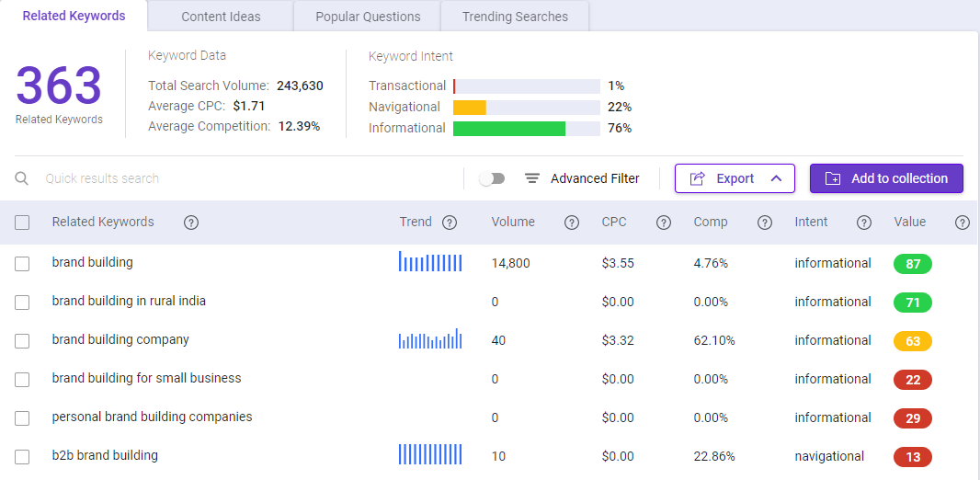Tick checkbox for brand building company
This screenshot has height=480, width=980.
tap(22, 341)
